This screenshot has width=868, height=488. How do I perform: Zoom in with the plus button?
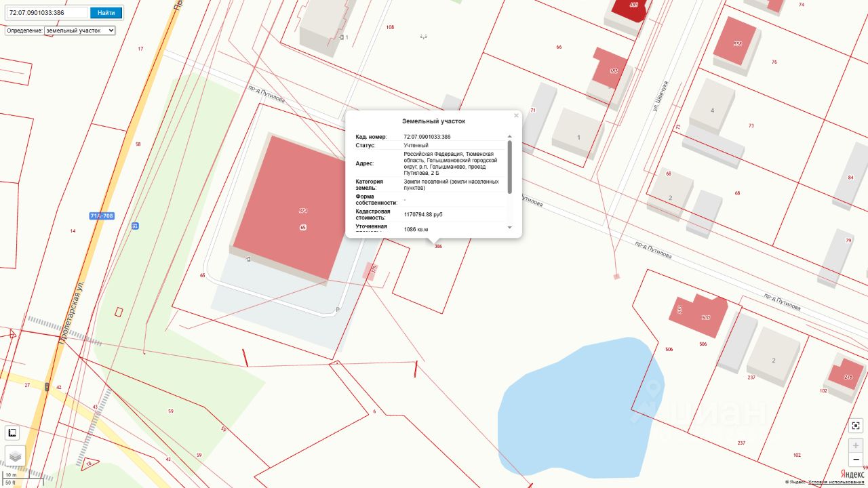[856, 445]
